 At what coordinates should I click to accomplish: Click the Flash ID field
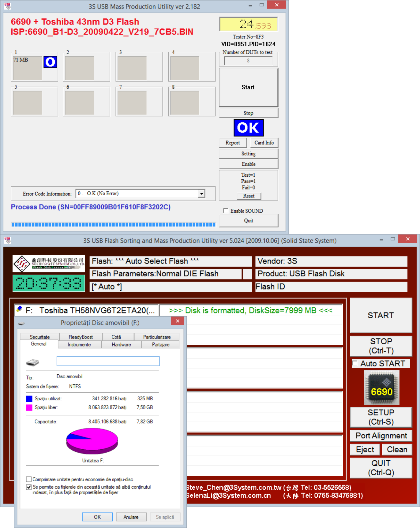click(331, 287)
